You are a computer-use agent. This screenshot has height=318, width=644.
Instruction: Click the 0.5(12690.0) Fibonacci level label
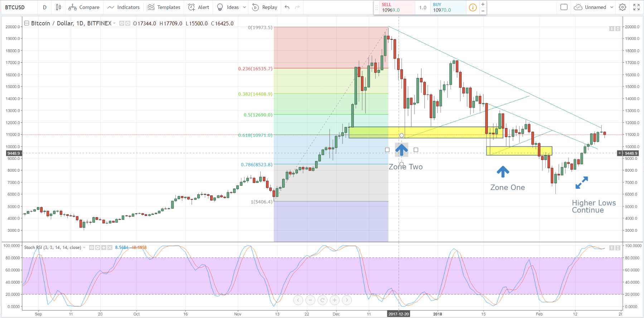(x=258, y=115)
